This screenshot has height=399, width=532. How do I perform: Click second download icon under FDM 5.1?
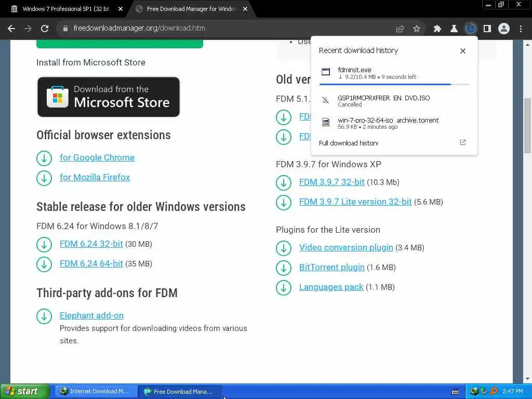click(x=284, y=137)
